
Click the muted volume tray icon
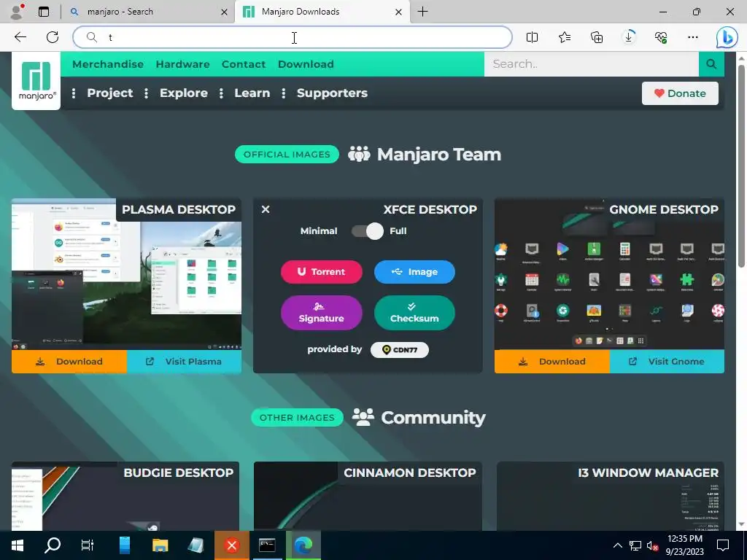652,545
